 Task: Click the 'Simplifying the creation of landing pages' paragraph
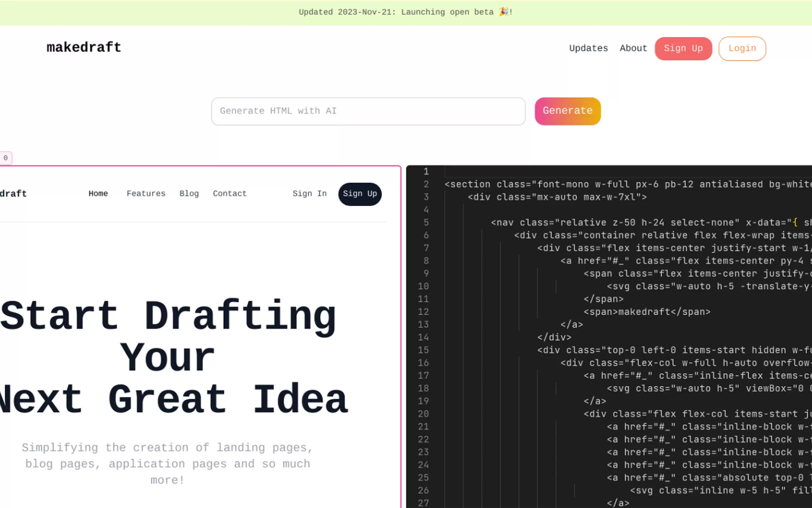(x=168, y=464)
